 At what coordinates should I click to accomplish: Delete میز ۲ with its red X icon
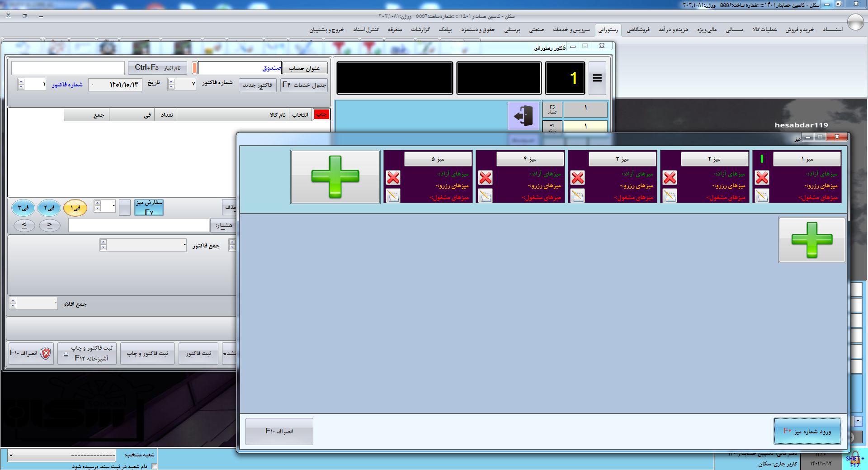pos(670,177)
